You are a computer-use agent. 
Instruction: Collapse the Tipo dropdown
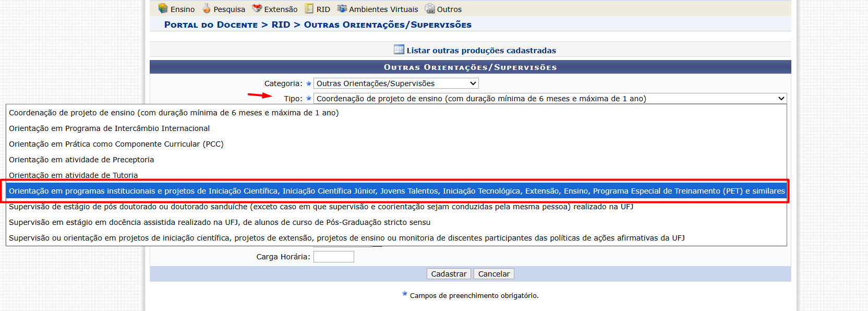pyautogui.click(x=550, y=99)
